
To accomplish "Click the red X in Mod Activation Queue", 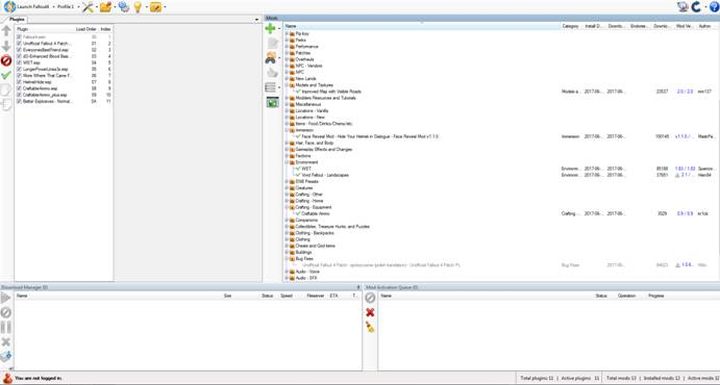I will 370,312.
